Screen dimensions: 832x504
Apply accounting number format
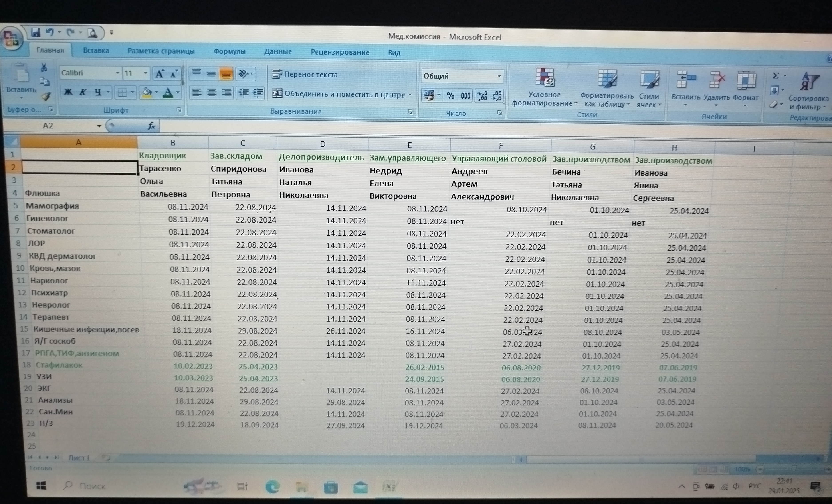pyautogui.click(x=429, y=95)
